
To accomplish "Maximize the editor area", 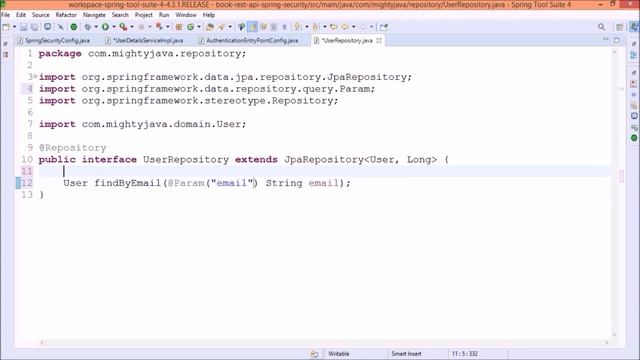I will pyautogui.click(x=617, y=40).
